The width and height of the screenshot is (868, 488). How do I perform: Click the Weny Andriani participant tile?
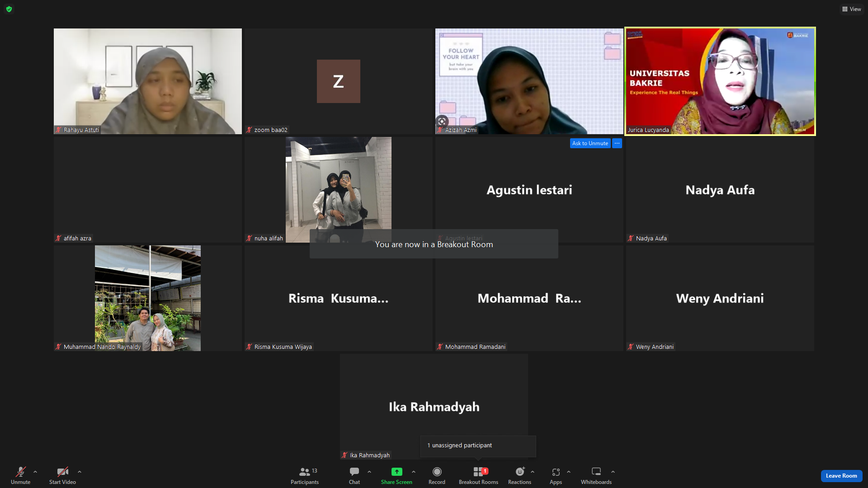click(x=720, y=298)
